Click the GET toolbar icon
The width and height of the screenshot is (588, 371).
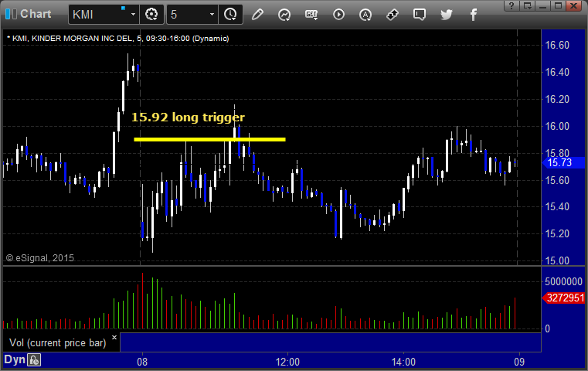[x=311, y=15]
